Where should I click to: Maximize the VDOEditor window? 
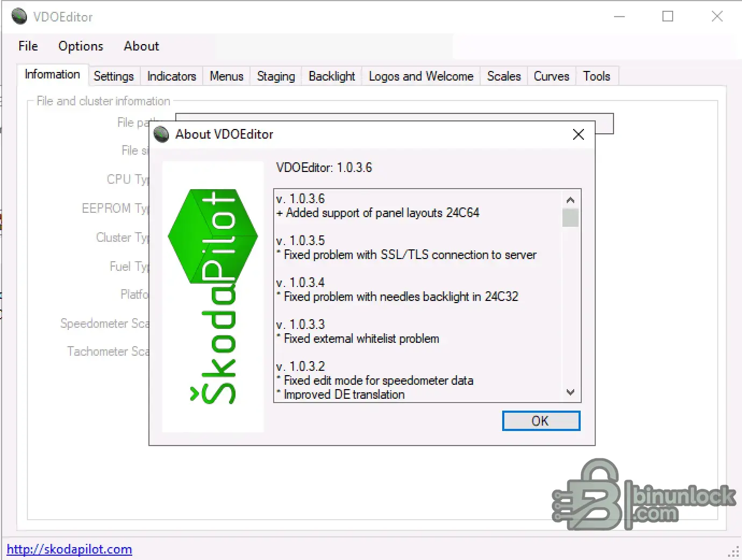click(668, 17)
